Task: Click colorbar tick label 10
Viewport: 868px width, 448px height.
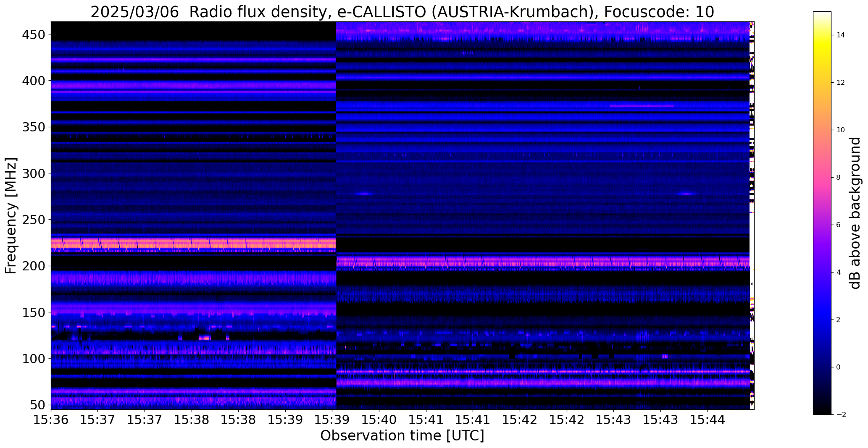Action: [x=840, y=130]
